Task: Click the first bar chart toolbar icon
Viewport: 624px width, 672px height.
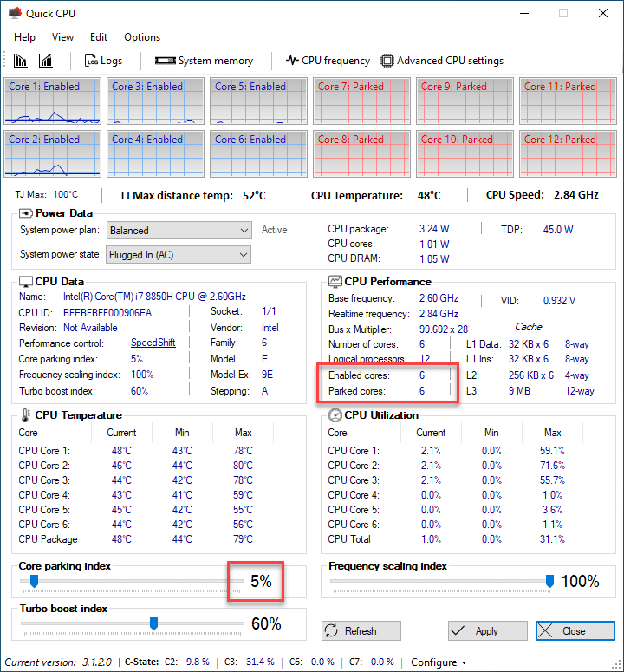Action: tap(21, 61)
